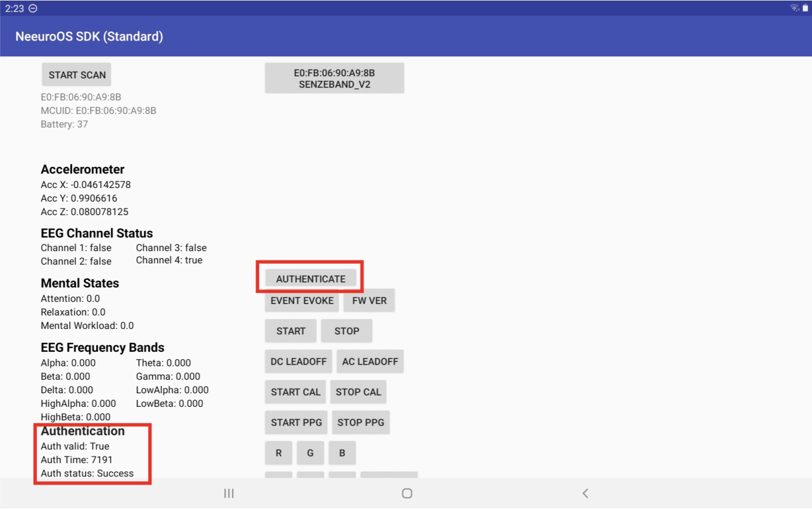Screen dimensions: 812x510
Task: Tap the Back arrow navigation icon
Action: [x=585, y=493]
